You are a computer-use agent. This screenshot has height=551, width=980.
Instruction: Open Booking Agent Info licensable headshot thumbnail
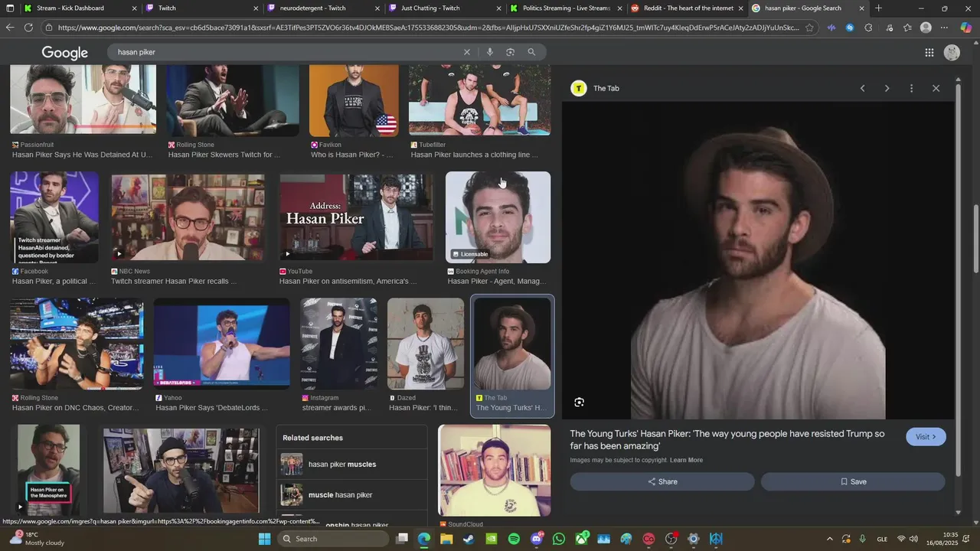pos(498,217)
